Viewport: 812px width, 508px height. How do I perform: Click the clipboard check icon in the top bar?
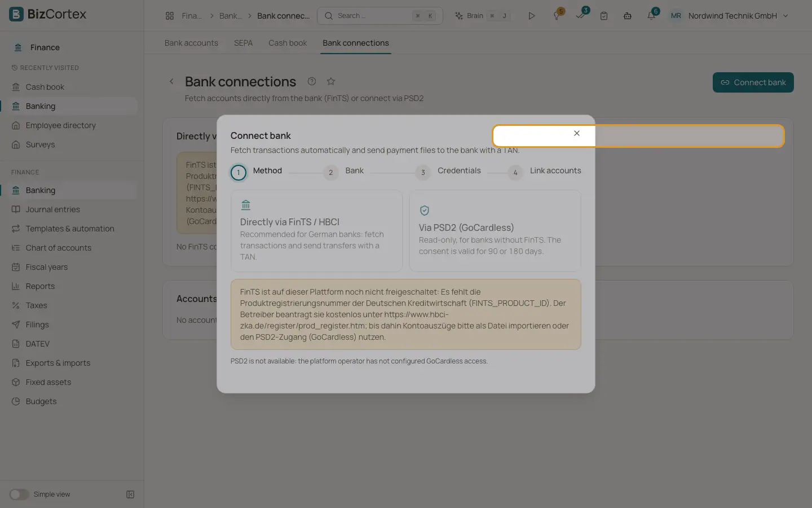click(604, 16)
